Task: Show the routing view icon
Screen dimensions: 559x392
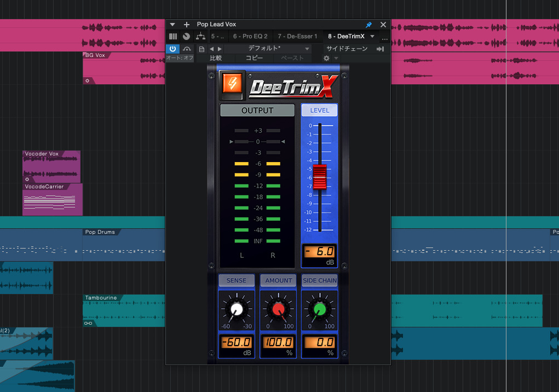Action: 201,36
